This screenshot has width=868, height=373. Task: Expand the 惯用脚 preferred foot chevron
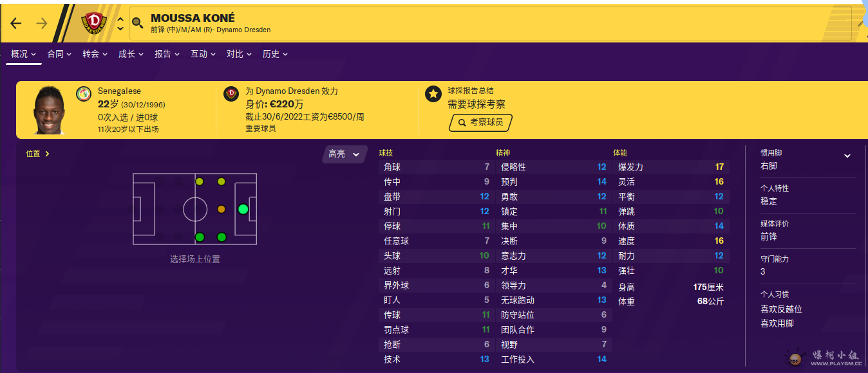click(847, 156)
